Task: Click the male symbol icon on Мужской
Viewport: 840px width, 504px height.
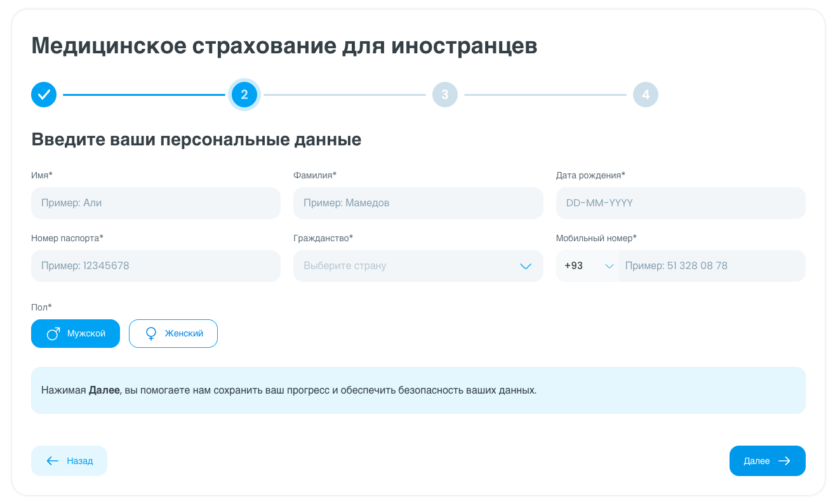Action: pyautogui.click(x=53, y=333)
